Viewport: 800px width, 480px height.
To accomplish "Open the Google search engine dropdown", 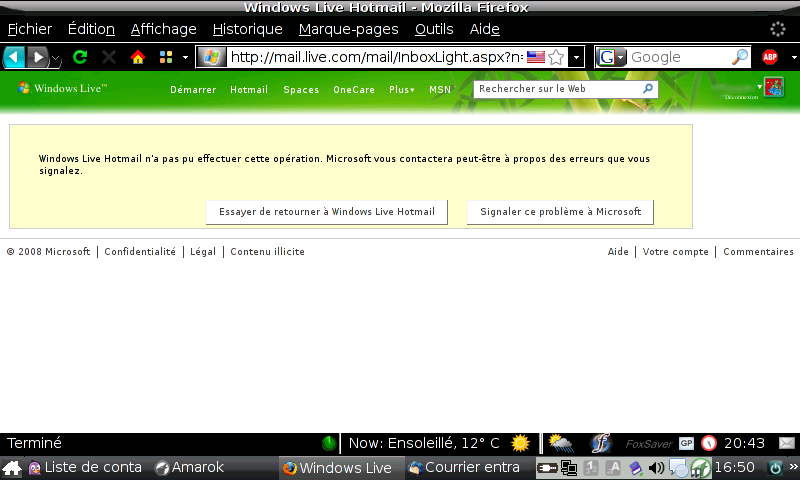I will click(x=611, y=57).
